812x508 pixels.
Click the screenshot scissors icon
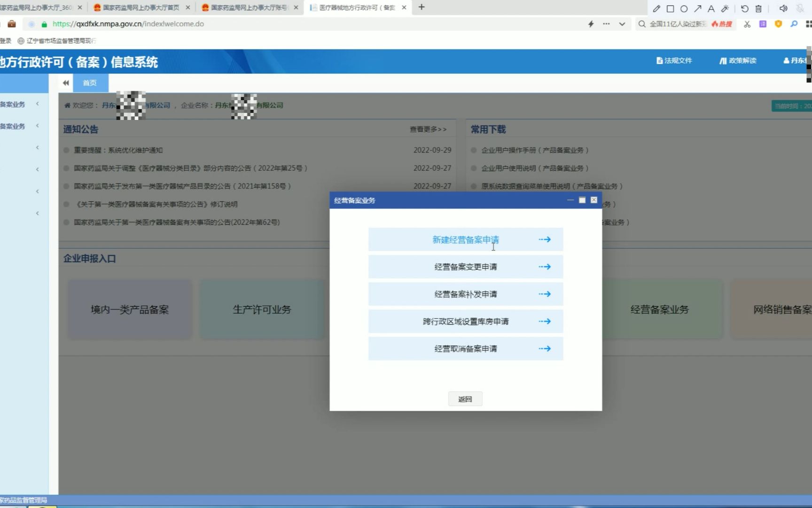747,24
